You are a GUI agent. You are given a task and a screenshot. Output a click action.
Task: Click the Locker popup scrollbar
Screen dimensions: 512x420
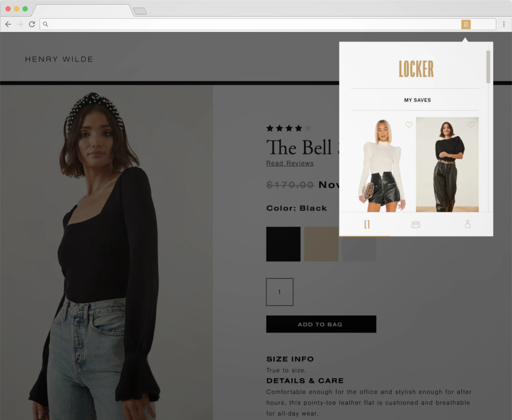click(488, 67)
